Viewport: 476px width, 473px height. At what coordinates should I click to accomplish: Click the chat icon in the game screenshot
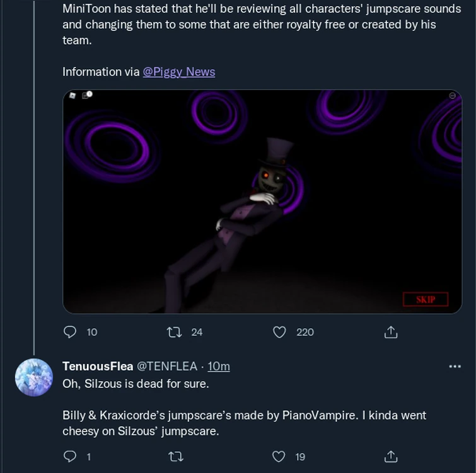87,96
